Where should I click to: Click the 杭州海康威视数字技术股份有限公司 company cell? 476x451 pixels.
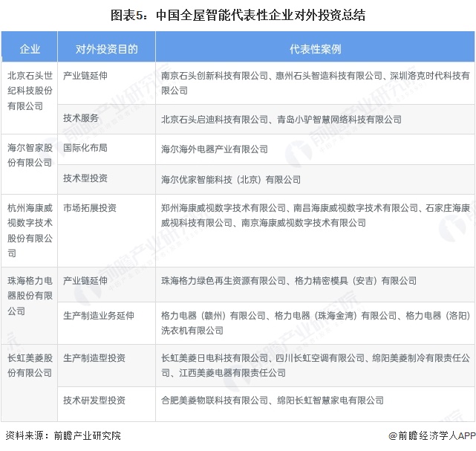point(30,223)
